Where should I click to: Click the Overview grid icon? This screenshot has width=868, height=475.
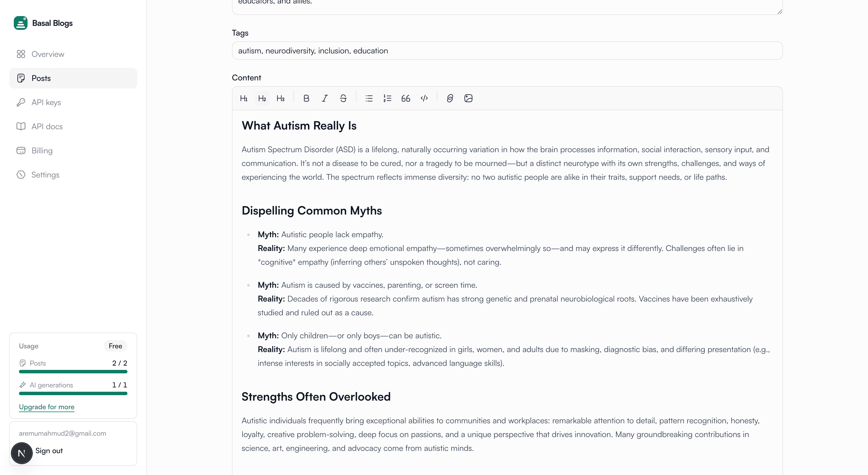pyautogui.click(x=21, y=54)
